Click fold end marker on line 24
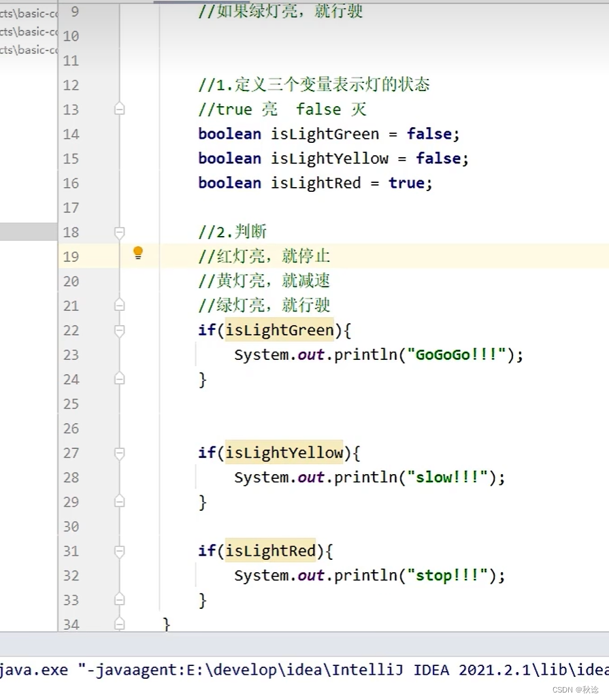The width and height of the screenshot is (609, 700). point(120,378)
